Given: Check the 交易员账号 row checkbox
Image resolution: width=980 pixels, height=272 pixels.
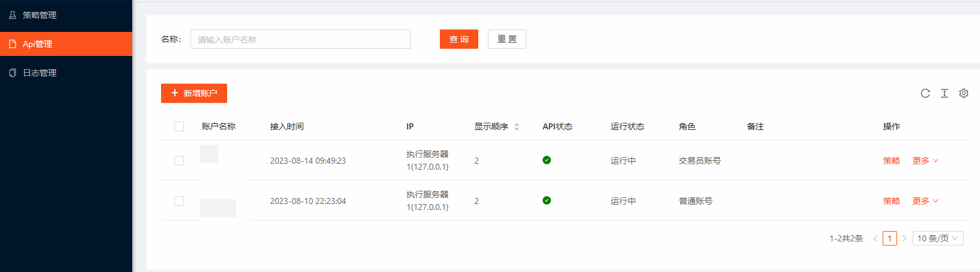Looking at the screenshot, I should [179, 161].
